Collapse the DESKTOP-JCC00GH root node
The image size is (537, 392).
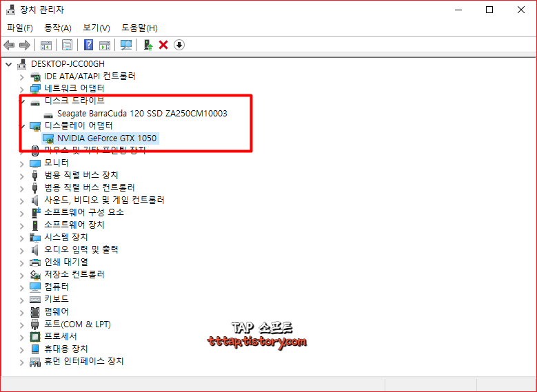[x=9, y=64]
